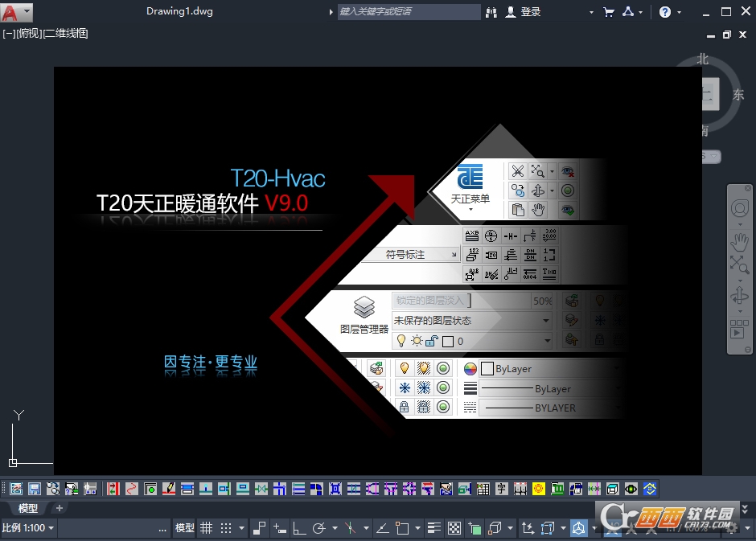Click the 字 text tool icon
This screenshot has height=541, width=756.
click(501, 489)
